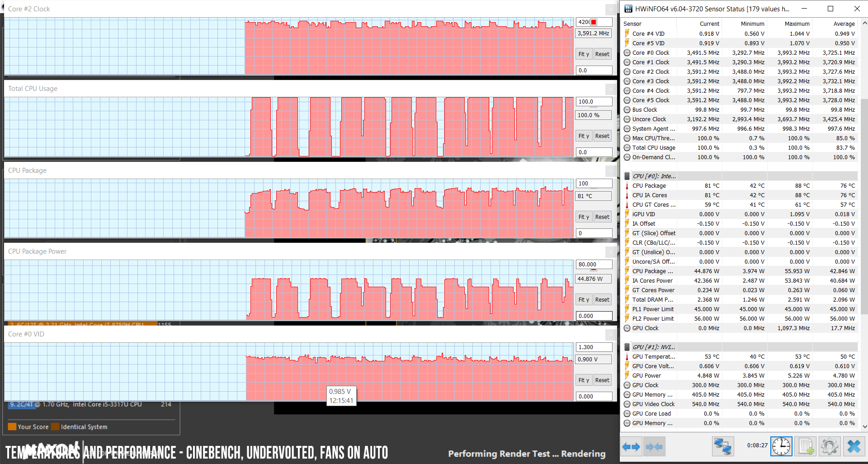This screenshot has width=868, height=464.
Task: Click the 80.000 maximum field in CPU Package Power graph
Action: pos(594,265)
